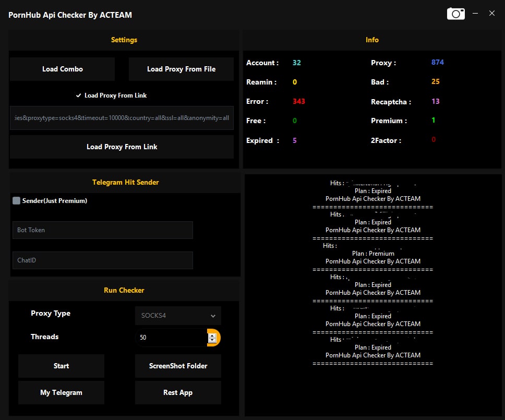Click the Account count value 32
The height and width of the screenshot is (420, 505).
pyautogui.click(x=297, y=63)
